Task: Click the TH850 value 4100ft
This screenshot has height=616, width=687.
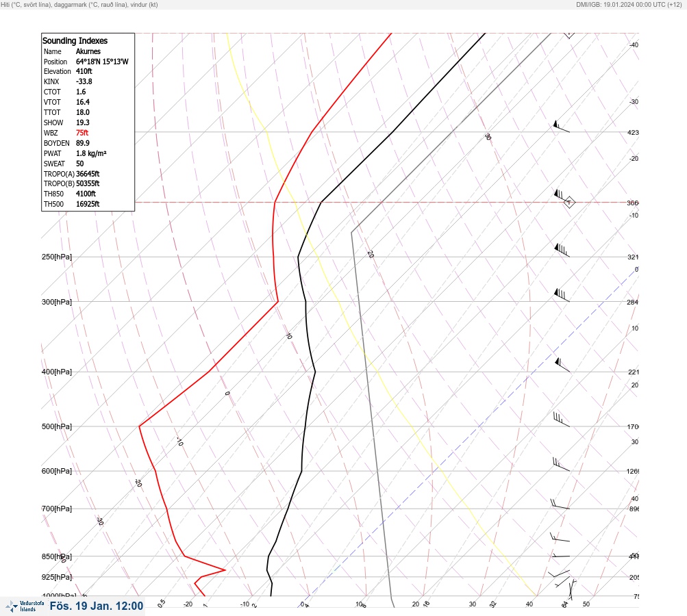Action: tap(86, 194)
